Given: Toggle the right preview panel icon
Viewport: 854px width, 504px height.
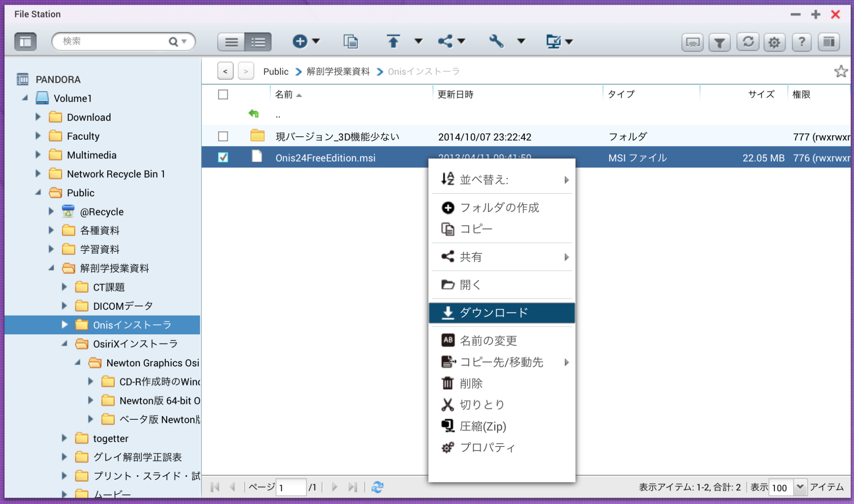Looking at the screenshot, I should pos(829,42).
